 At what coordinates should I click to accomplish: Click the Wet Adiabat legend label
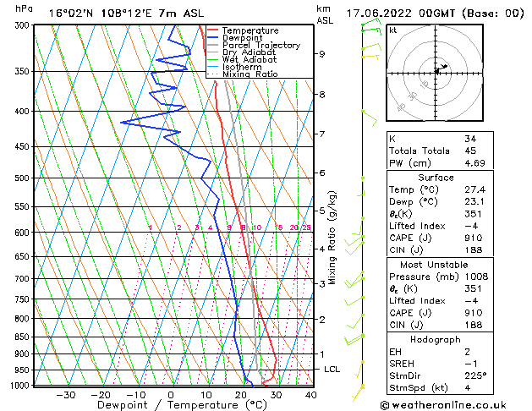click(250, 59)
